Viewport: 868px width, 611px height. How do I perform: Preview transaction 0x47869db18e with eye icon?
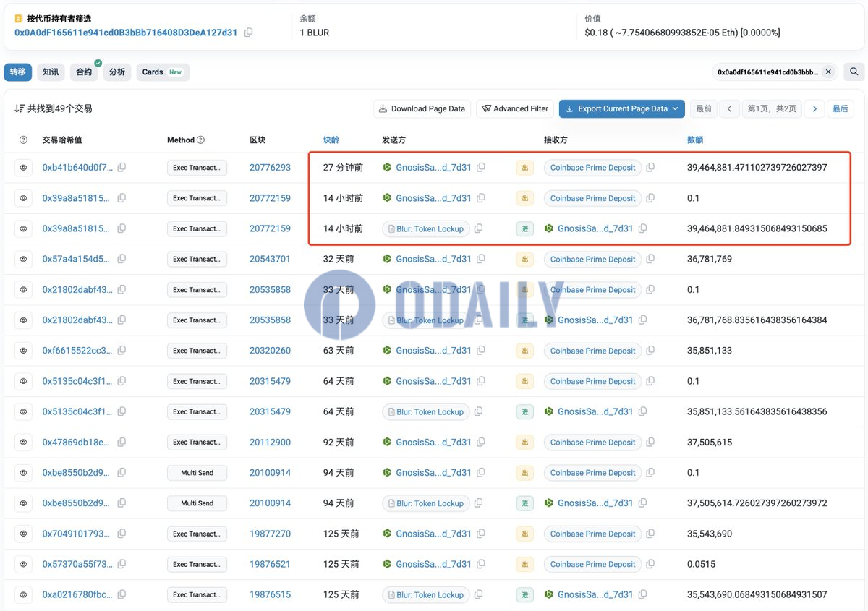click(23, 442)
